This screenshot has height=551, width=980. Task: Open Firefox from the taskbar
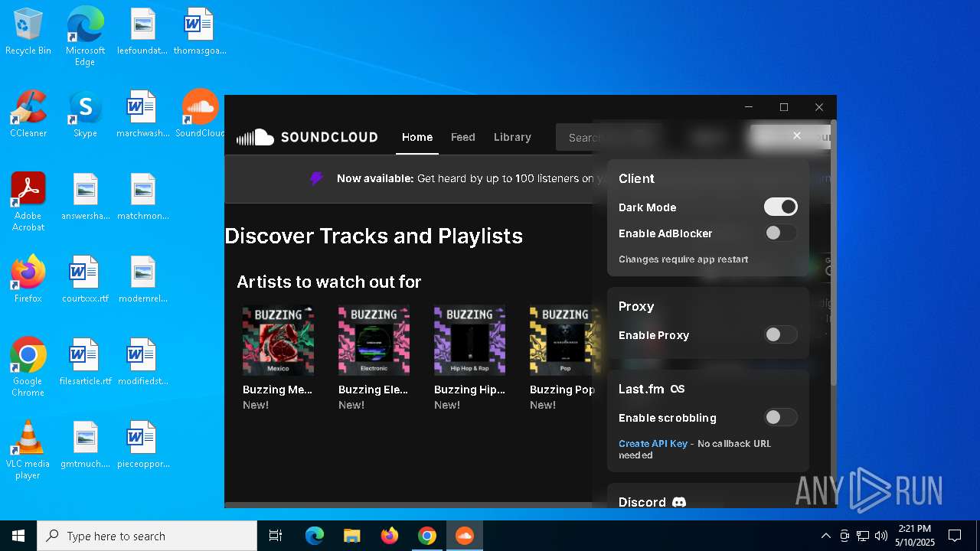click(x=389, y=536)
